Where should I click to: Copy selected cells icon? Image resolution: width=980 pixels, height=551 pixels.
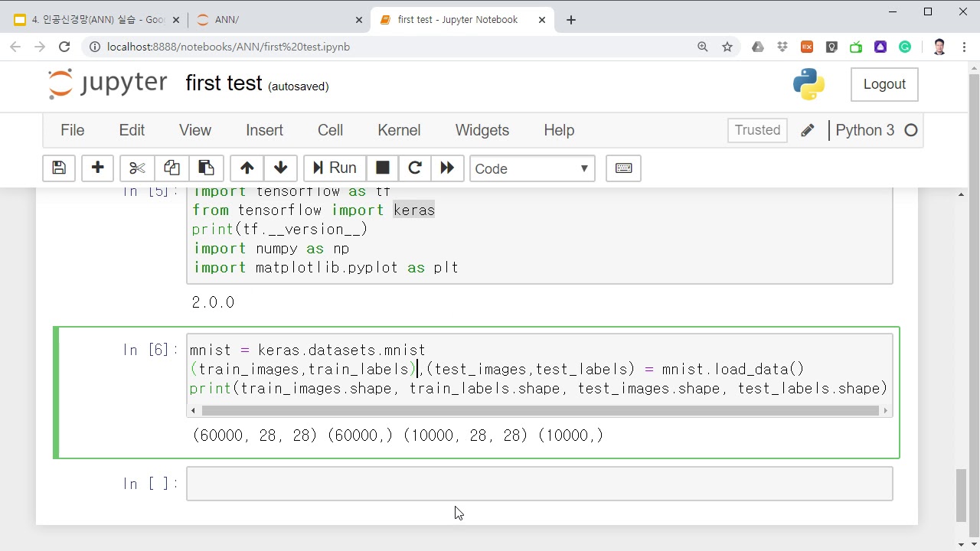coord(171,168)
